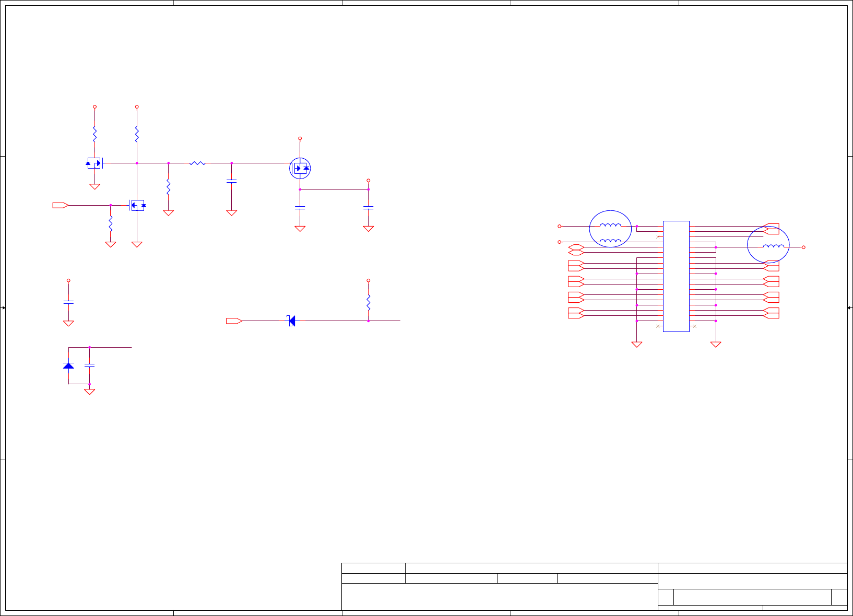Select the capacitor directly below the circled MOSFET
The height and width of the screenshot is (616, 853).
(x=300, y=208)
